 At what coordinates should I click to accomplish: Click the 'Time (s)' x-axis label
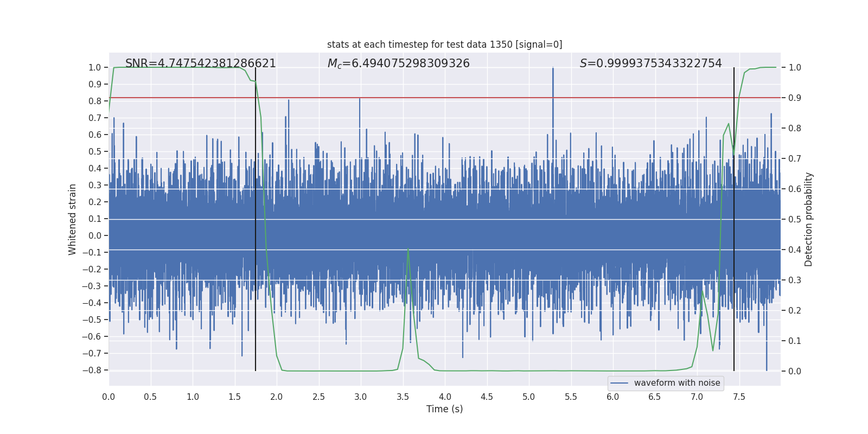444,409
